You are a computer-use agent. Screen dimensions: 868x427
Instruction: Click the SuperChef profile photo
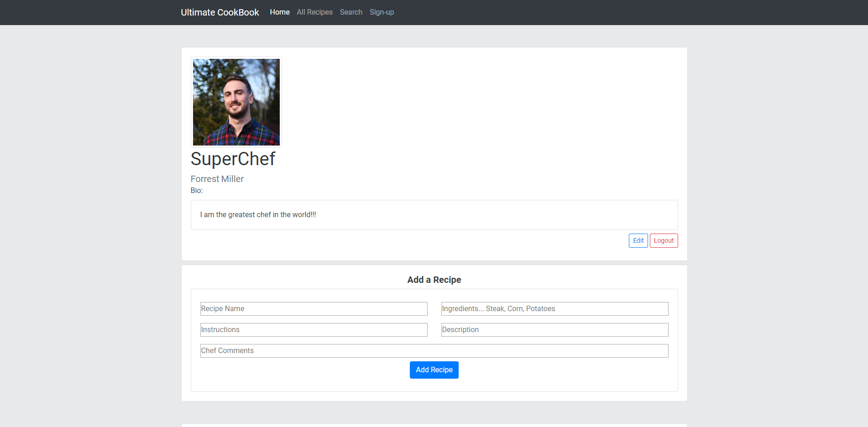[x=236, y=102]
